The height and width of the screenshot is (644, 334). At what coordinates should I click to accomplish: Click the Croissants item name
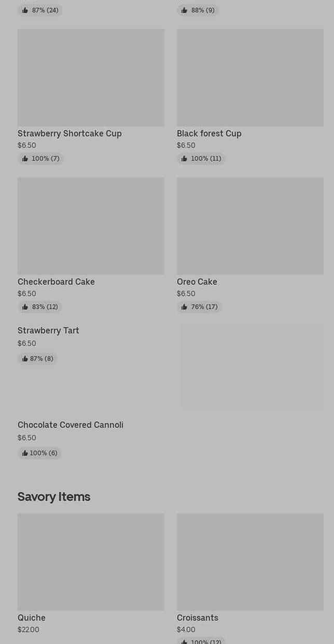[198, 618]
